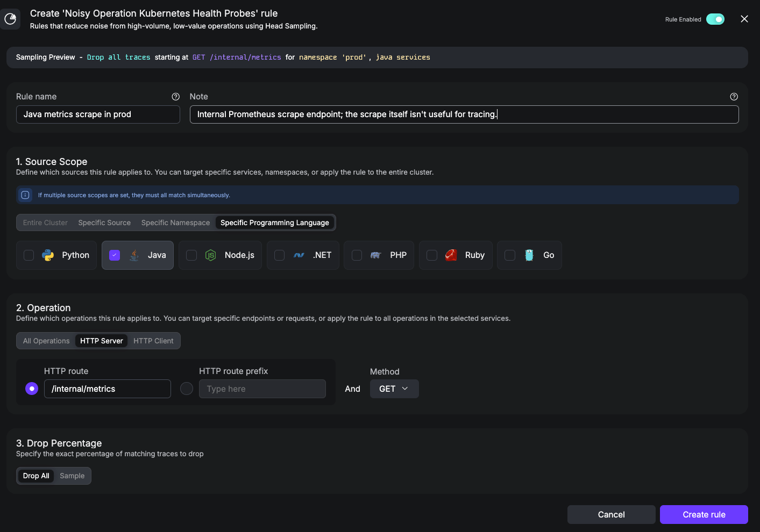Select the HTTP Server tab
Screen dimensions: 760x532
(x=102, y=341)
